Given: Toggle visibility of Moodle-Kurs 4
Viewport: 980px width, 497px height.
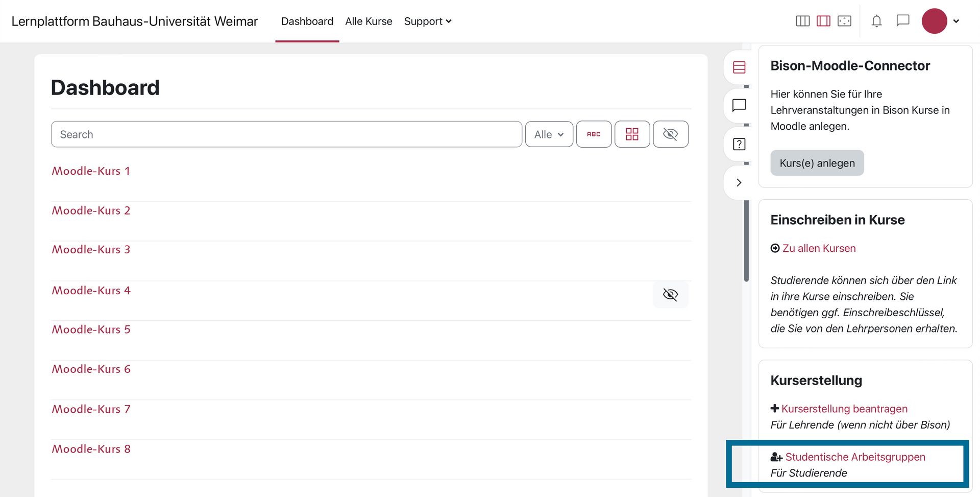Looking at the screenshot, I should tap(670, 295).
